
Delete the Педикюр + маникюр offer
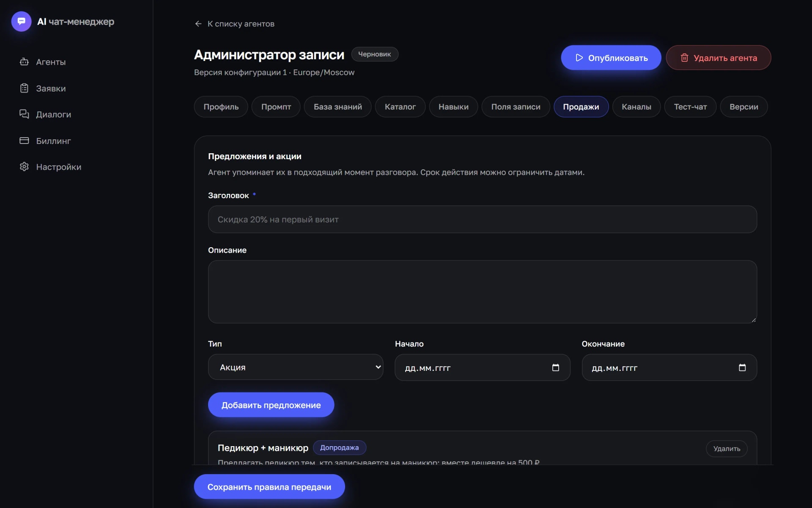point(727,449)
